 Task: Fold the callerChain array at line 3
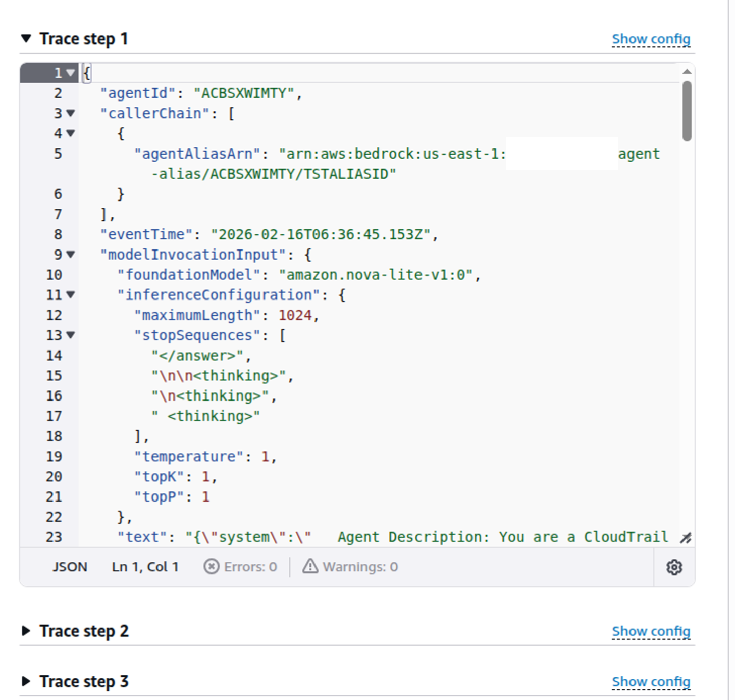point(71,113)
